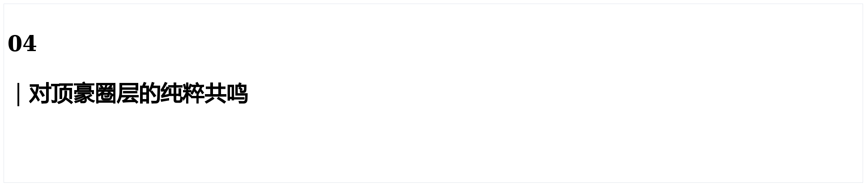Click the character "粹" in the heading
The image size is (868, 186).
point(193,94)
